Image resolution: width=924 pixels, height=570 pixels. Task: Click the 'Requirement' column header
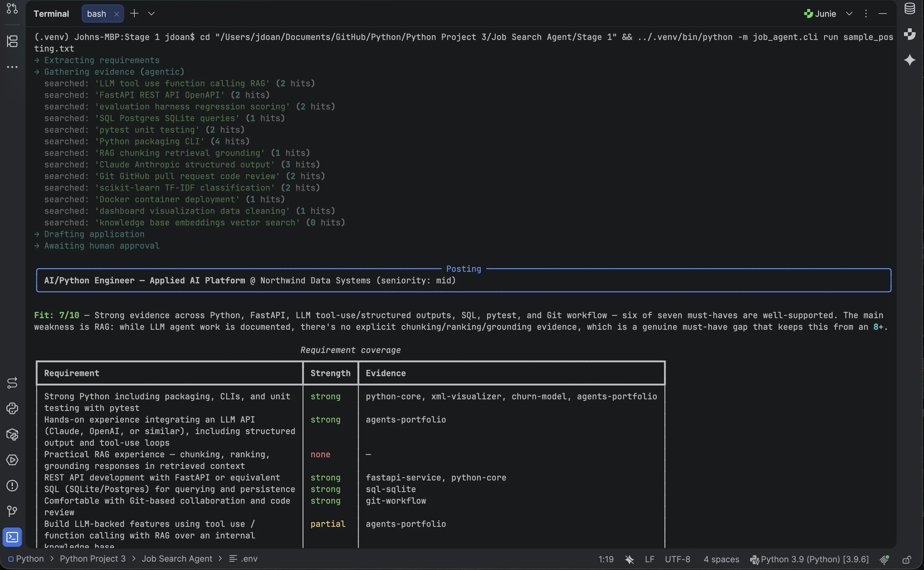[72, 373]
